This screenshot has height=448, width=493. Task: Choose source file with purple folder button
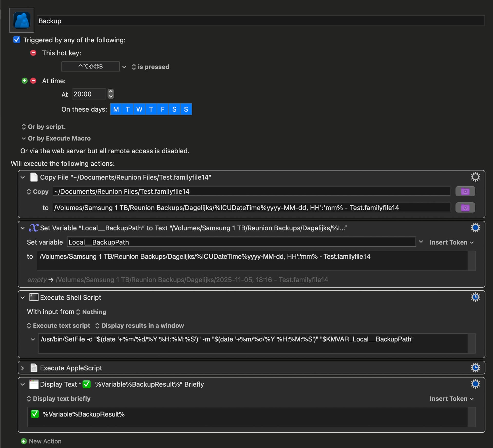[465, 191]
